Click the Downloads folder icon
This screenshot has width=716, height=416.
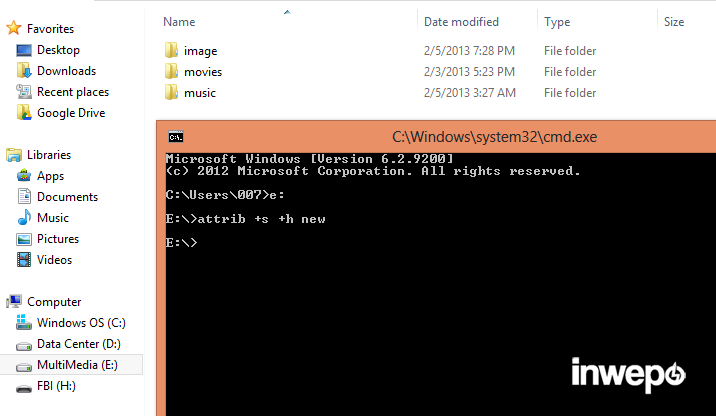click(24, 71)
